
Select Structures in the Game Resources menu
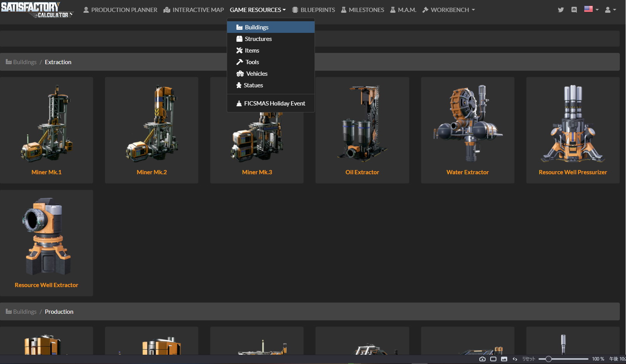[271, 39]
